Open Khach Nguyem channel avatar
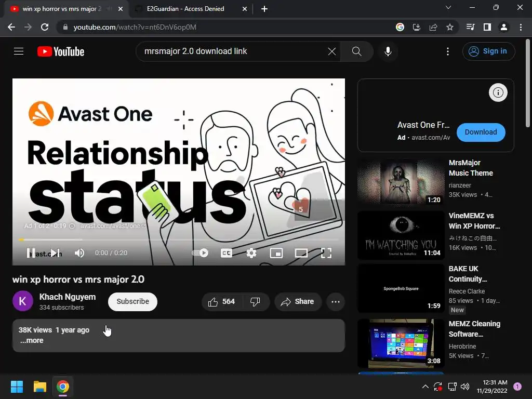 tap(23, 301)
